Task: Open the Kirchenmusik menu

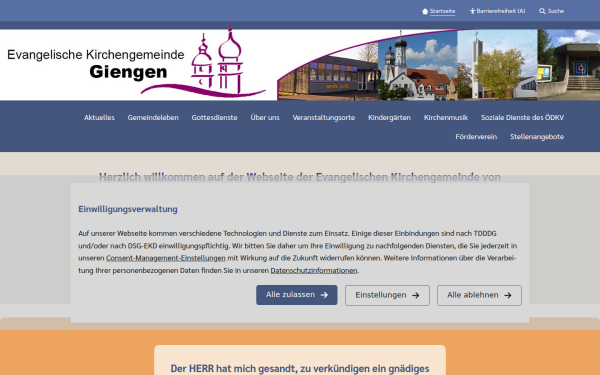Action: 446,117
